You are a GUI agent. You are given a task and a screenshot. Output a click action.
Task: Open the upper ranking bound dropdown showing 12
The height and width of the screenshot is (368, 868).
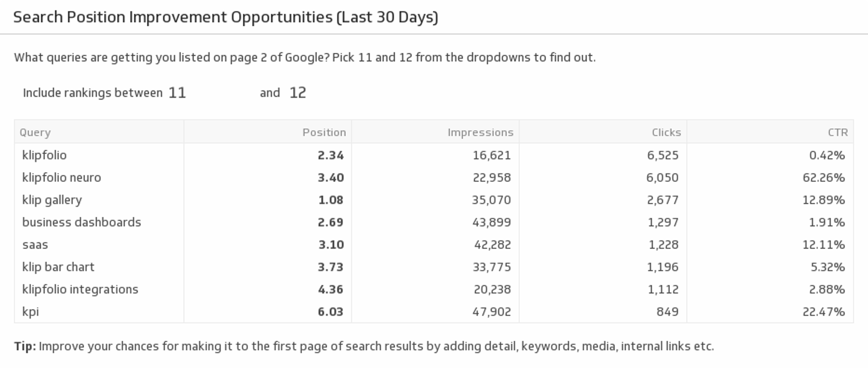[298, 93]
